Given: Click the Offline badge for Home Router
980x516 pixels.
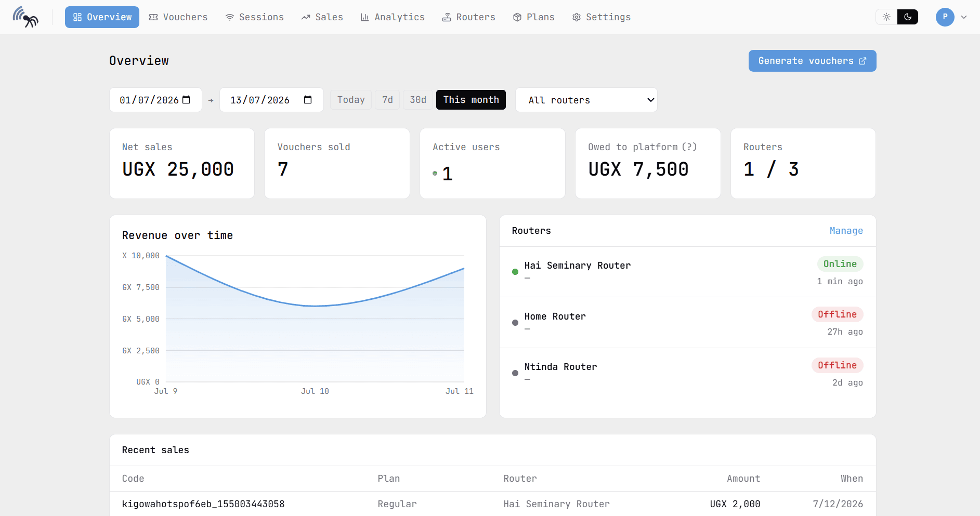Looking at the screenshot, I should (x=838, y=314).
